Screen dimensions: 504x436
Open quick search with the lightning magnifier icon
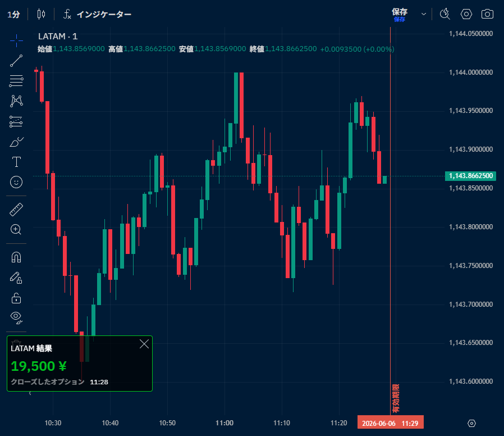tap(445, 14)
